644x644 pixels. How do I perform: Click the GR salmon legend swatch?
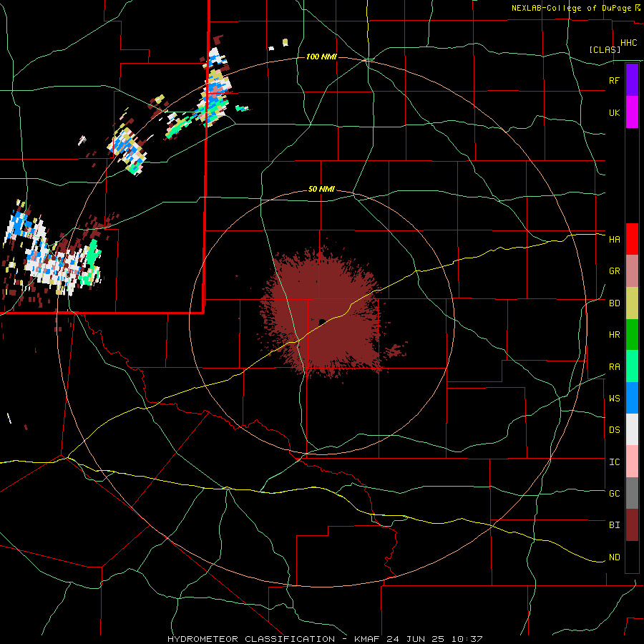click(x=632, y=271)
